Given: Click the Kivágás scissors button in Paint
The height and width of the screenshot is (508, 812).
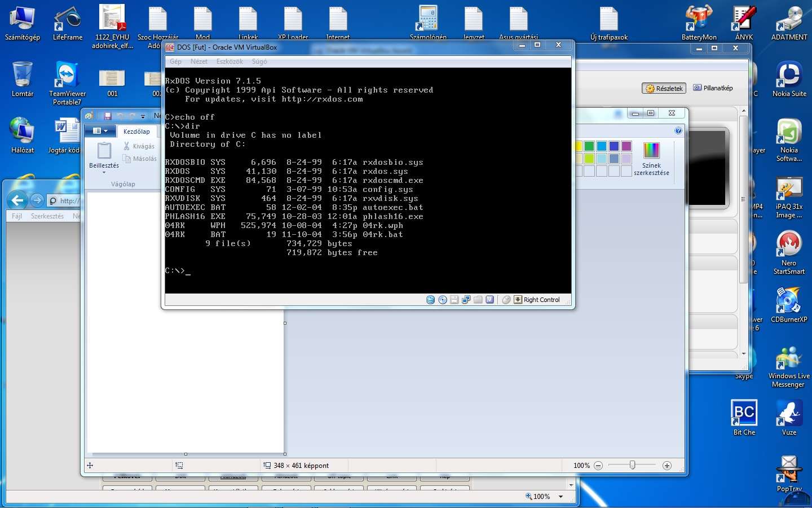Looking at the screenshot, I should click(x=139, y=146).
